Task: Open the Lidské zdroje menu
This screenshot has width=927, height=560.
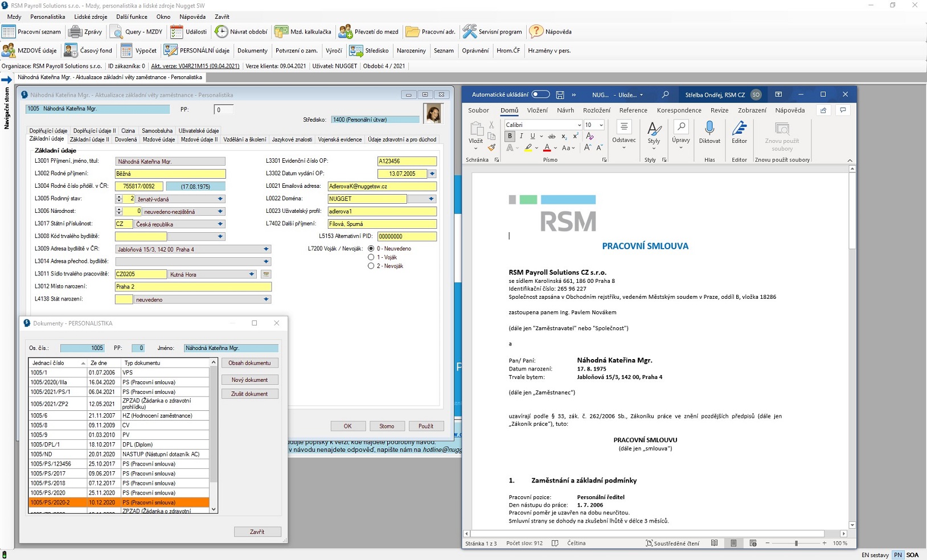Action: 91,17
